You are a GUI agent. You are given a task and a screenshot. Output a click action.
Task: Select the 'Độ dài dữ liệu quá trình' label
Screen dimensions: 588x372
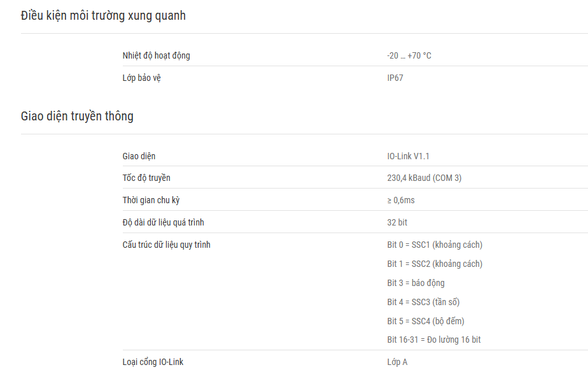coord(163,222)
